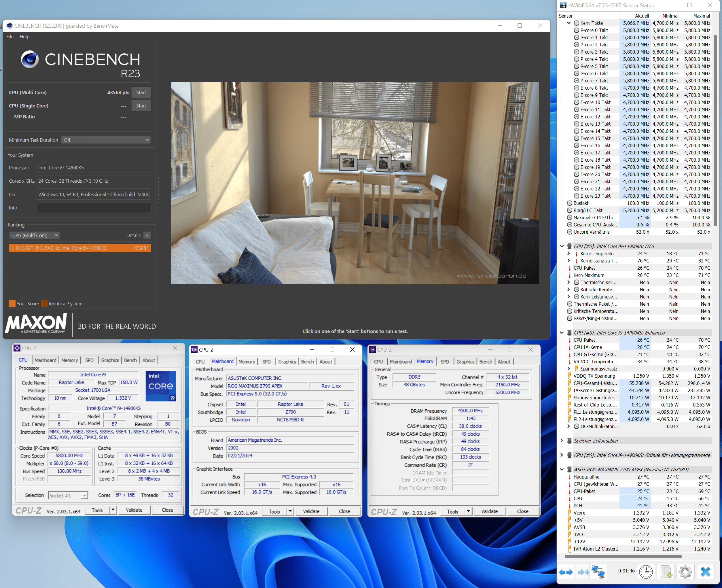Click the blue X close sensors icon
The width and height of the screenshot is (722, 588).
click(705, 572)
